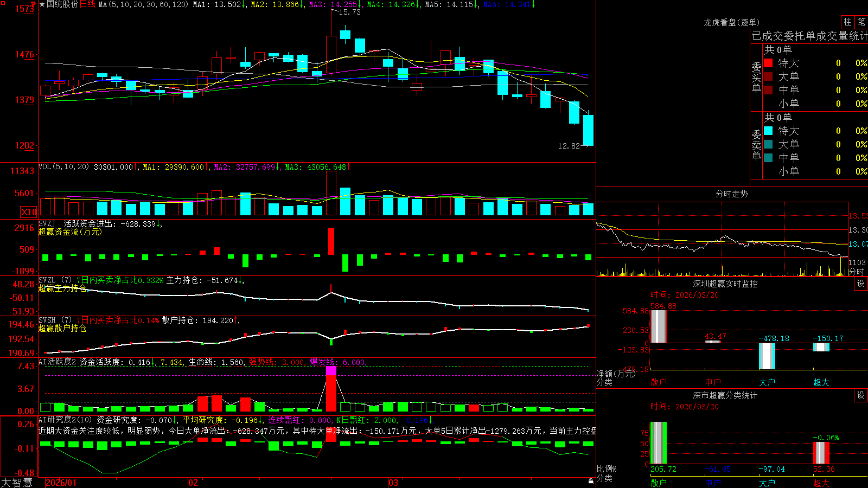Viewport: 868px width, 488px height.
Task: Click the cyan 特大 sell-order color swatch
Action: (x=768, y=131)
